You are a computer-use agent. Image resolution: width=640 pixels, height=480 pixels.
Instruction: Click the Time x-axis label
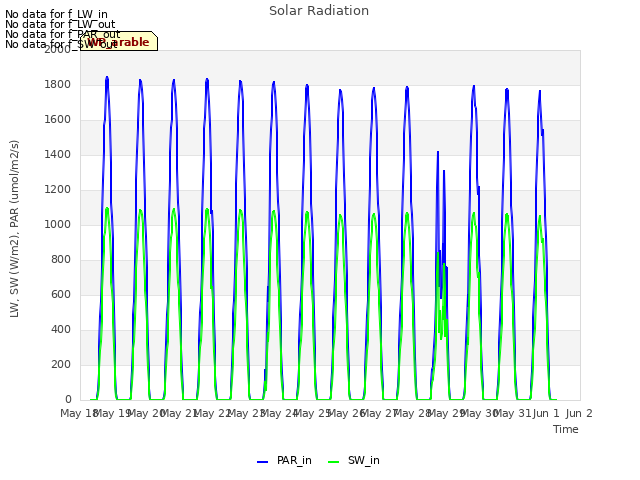point(566,429)
